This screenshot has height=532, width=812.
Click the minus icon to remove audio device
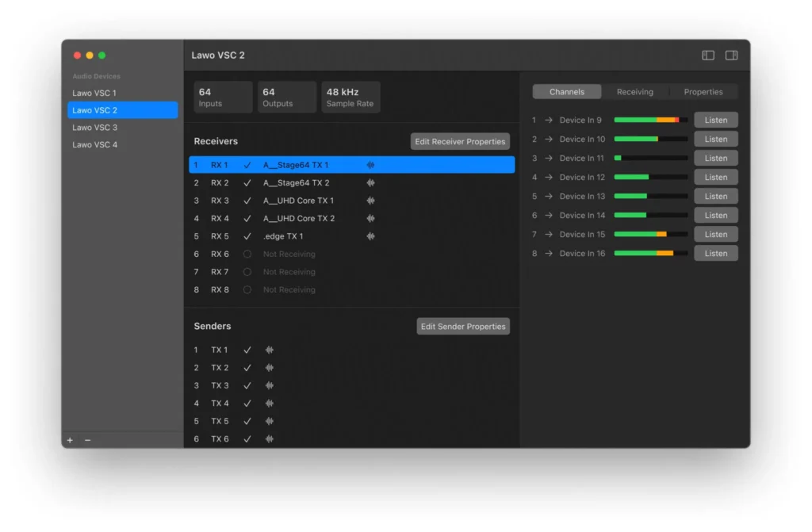point(87,440)
